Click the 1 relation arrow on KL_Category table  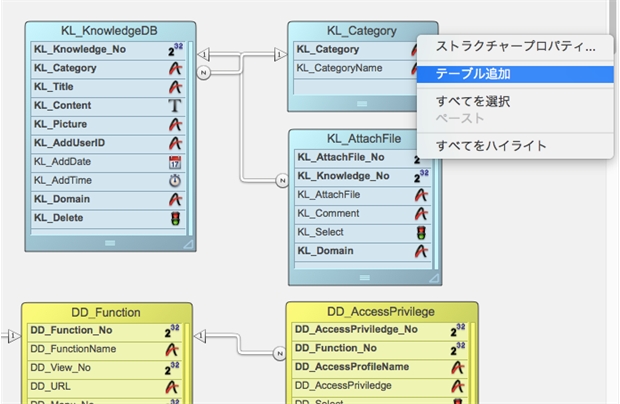[280, 54]
